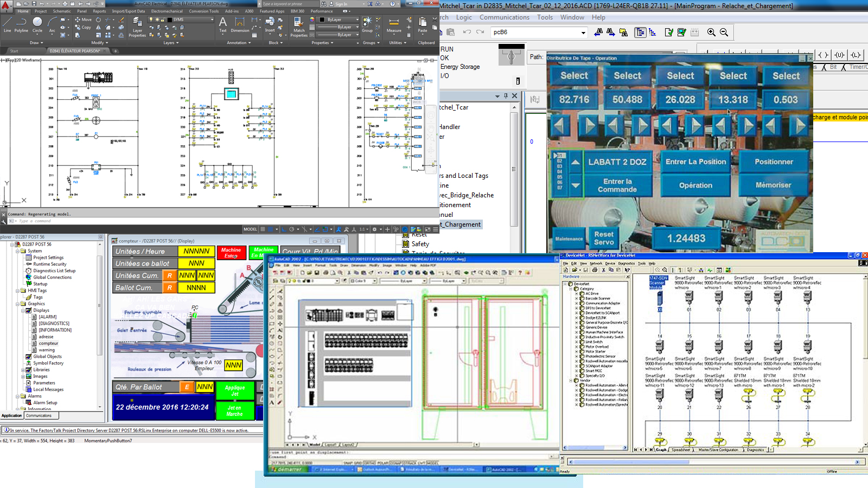Click Verify Controller icon in RSLogix toolbar
The height and width of the screenshot is (488, 868).
click(x=682, y=33)
